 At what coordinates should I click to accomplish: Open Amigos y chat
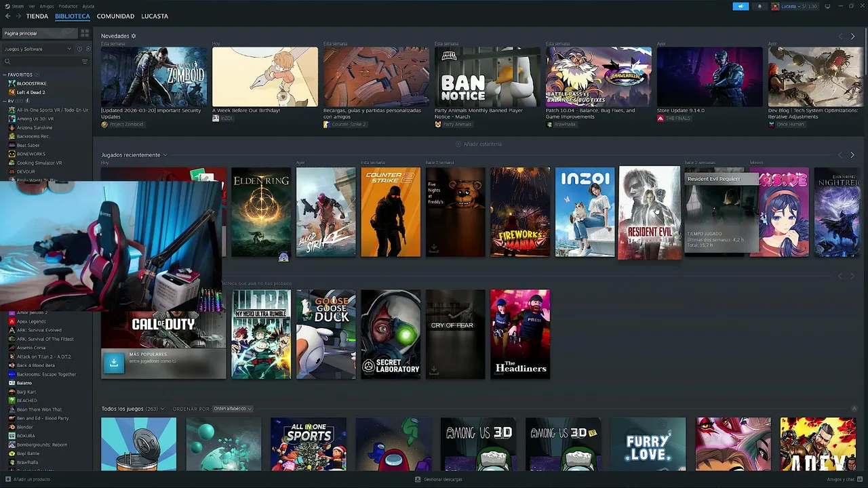(843, 479)
